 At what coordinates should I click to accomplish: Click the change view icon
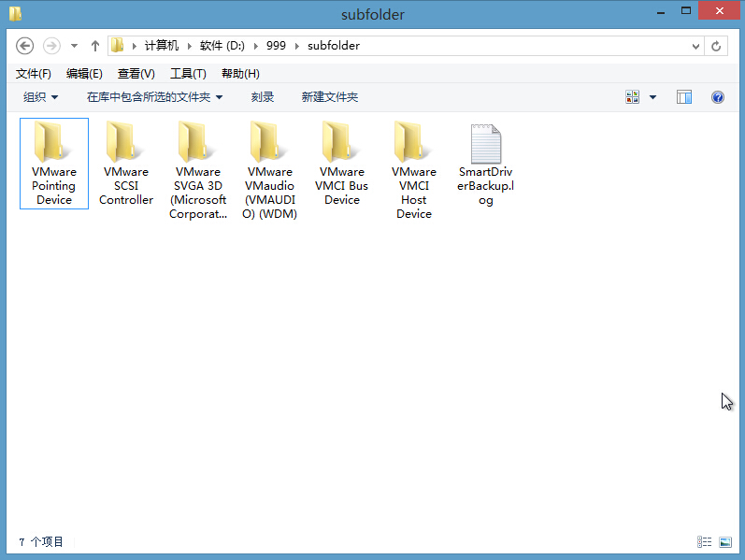[x=633, y=97]
